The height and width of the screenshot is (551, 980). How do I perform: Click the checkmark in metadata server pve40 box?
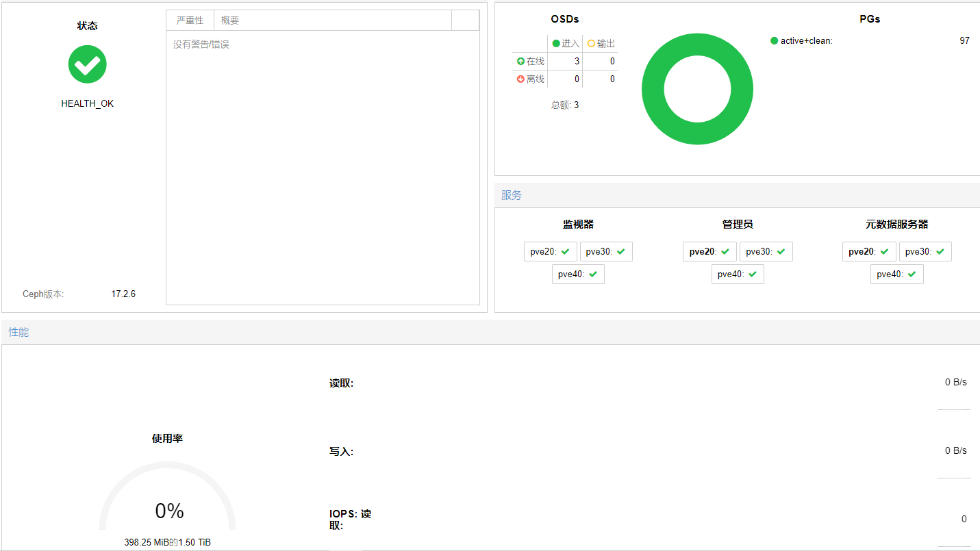click(912, 274)
